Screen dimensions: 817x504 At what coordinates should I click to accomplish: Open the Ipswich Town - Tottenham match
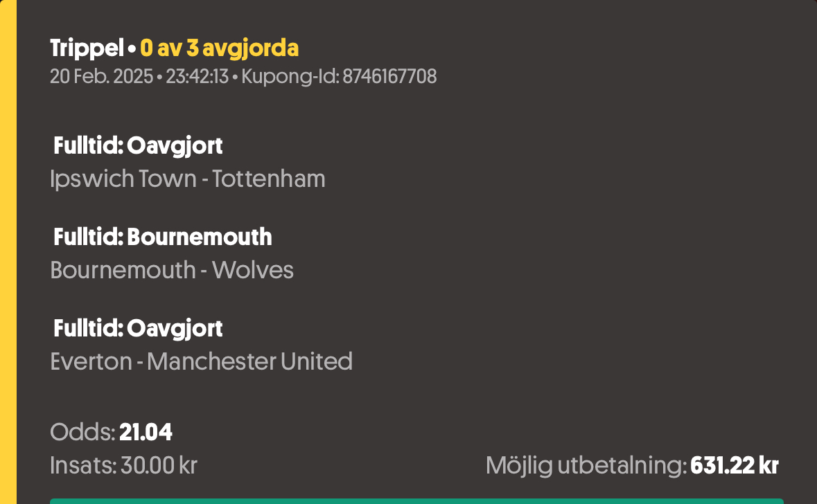pos(188,179)
